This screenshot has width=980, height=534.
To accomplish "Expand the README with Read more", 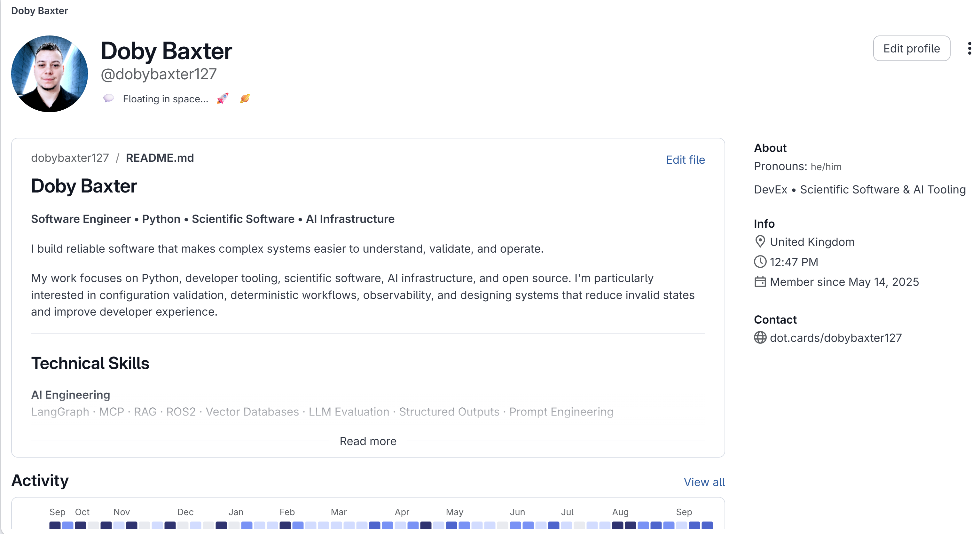I will click(x=368, y=441).
